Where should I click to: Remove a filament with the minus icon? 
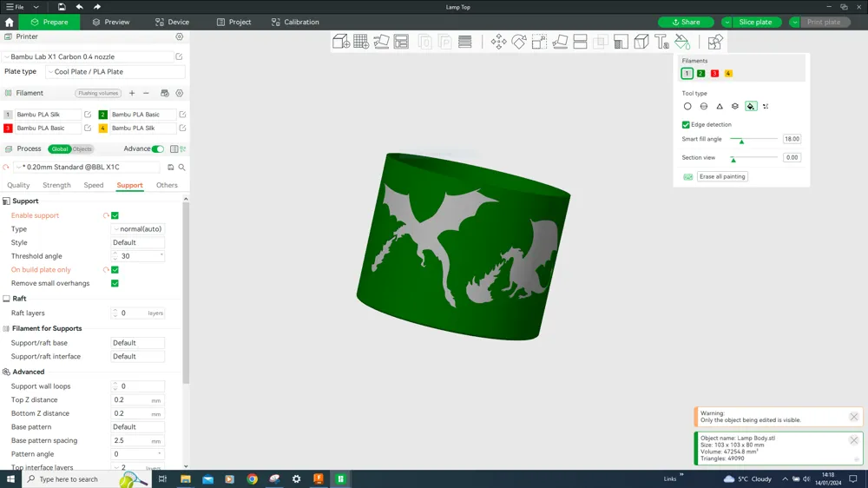[x=146, y=93]
